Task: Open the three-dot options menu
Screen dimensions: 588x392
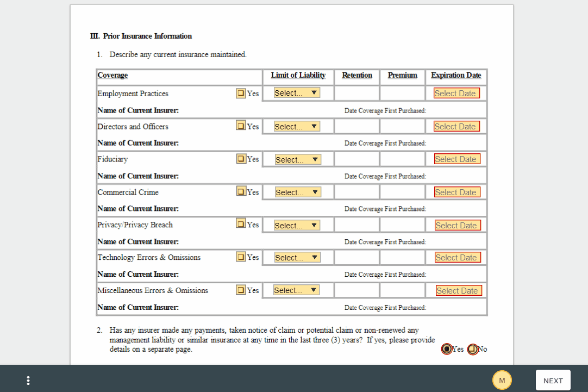Action: pos(28,381)
